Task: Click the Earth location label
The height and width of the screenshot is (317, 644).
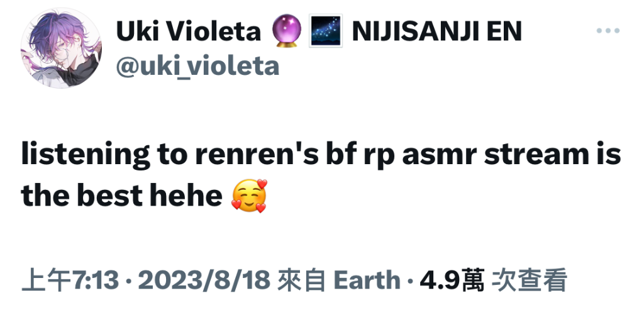Action: [367, 281]
